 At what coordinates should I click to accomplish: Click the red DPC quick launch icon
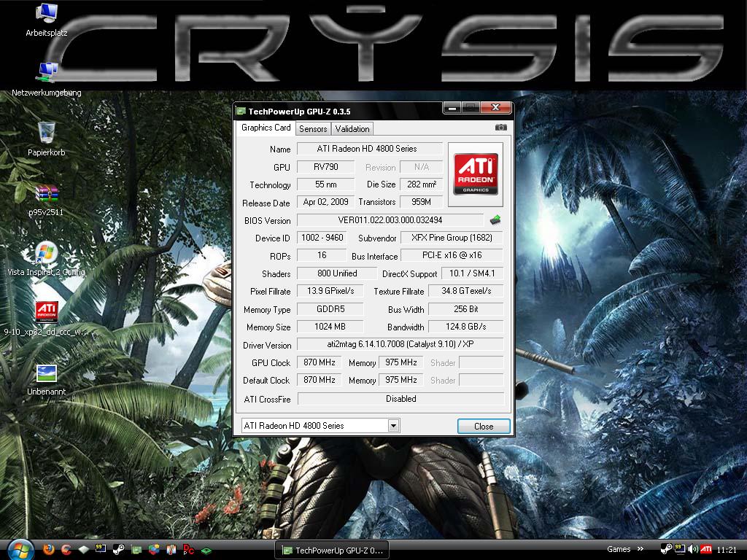point(189,550)
